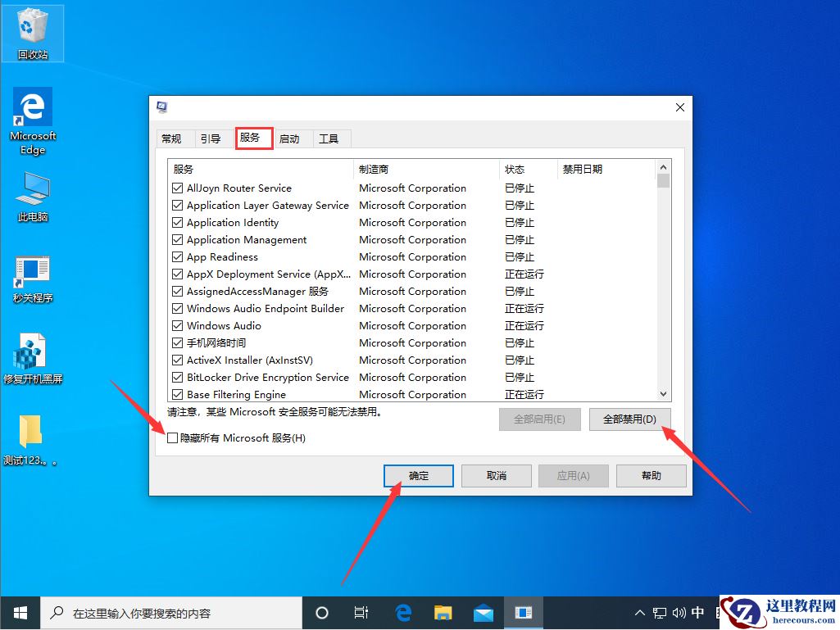Click the 确定 button to confirm
The width and height of the screenshot is (840, 630).
418,475
